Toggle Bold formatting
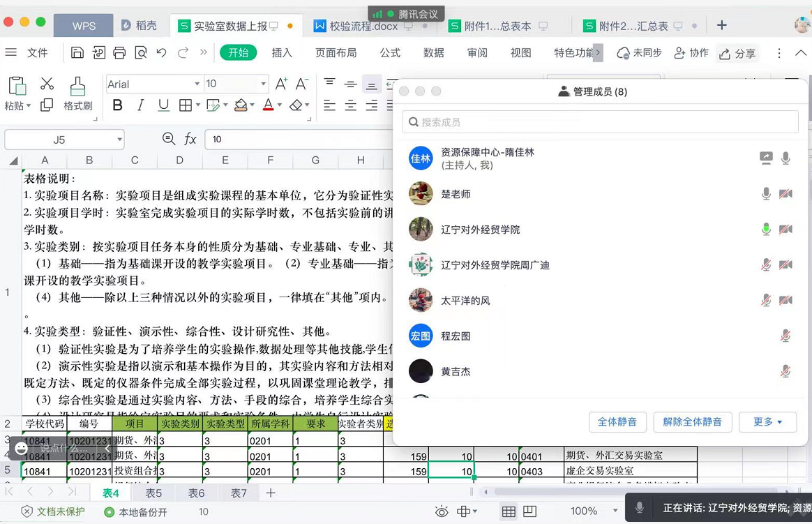The height and width of the screenshot is (524, 812). (x=118, y=105)
